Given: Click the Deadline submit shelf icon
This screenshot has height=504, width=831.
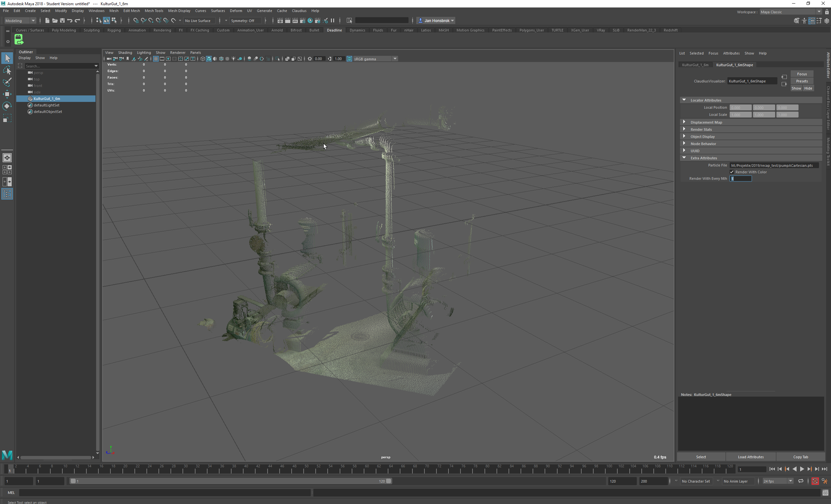Looking at the screenshot, I should pos(19,40).
